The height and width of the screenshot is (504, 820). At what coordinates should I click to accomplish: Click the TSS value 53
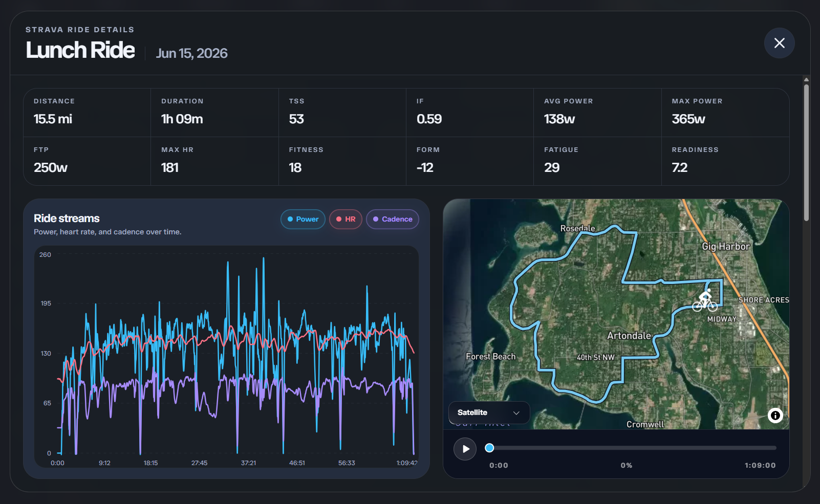296,119
